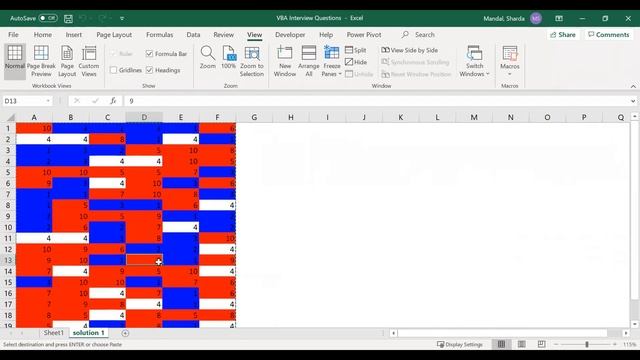Click Arrange All windows

(309, 61)
